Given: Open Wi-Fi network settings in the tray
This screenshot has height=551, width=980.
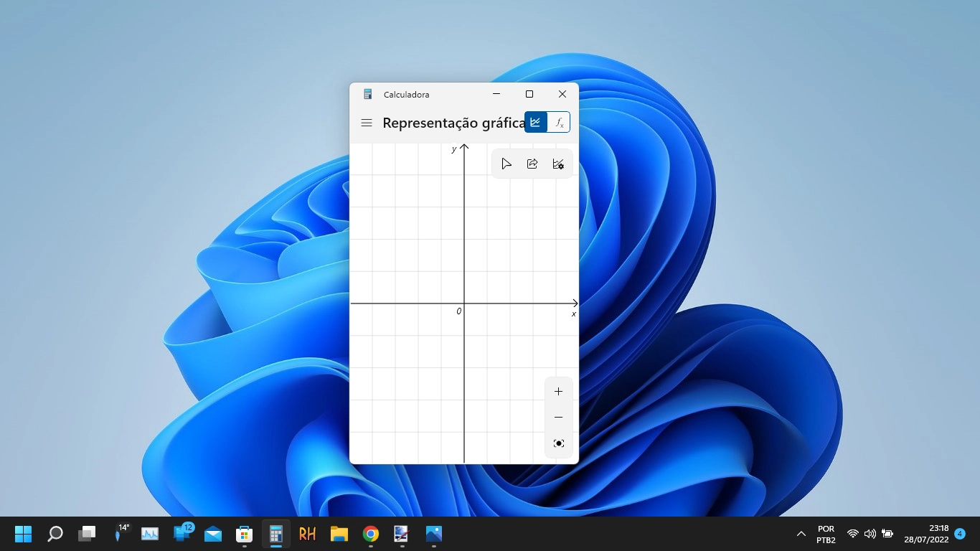Looking at the screenshot, I should 853,534.
